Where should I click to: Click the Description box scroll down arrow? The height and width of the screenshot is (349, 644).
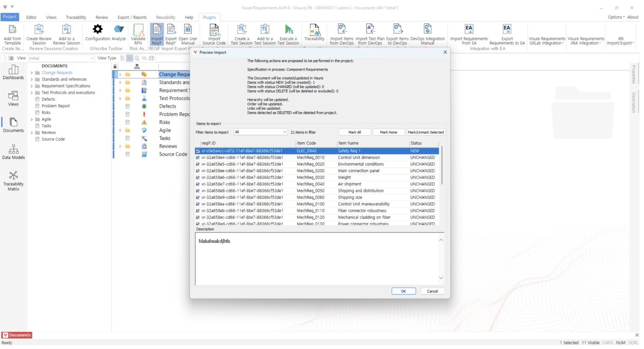pos(441,277)
